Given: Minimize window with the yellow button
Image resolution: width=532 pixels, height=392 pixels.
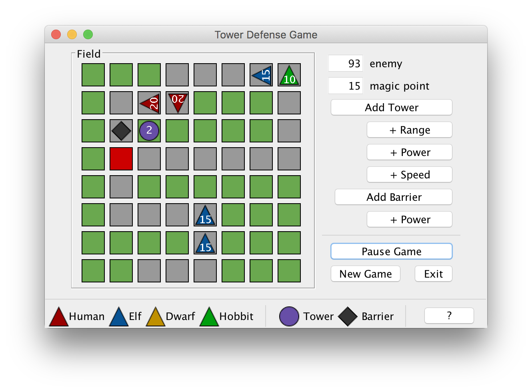Looking at the screenshot, I should [x=72, y=34].
